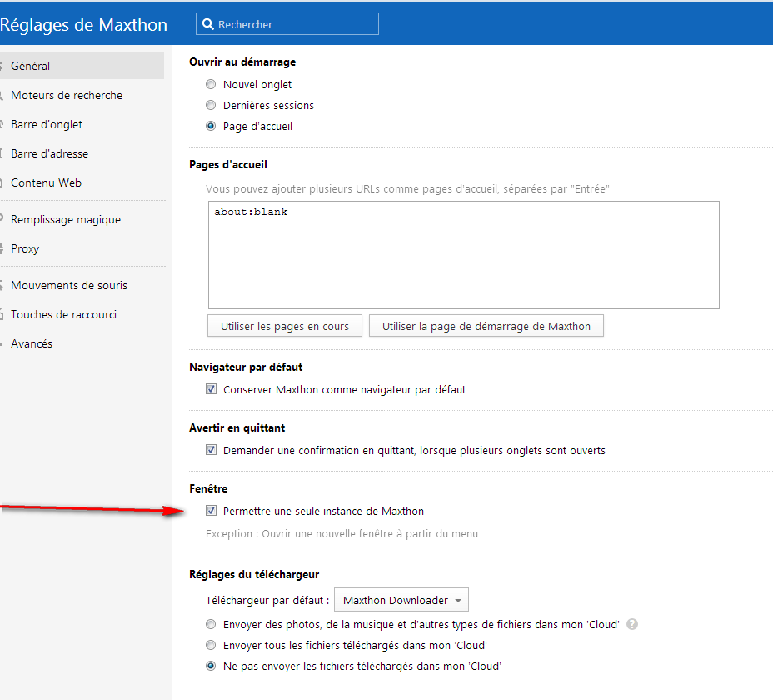Screen dimensions: 773x700
Task: Focus the Rechercher search field
Action: tap(287, 24)
